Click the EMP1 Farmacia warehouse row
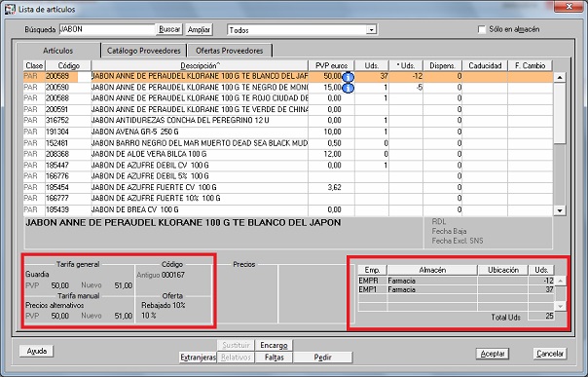This screenshot has height=377, width=588. 456,289
